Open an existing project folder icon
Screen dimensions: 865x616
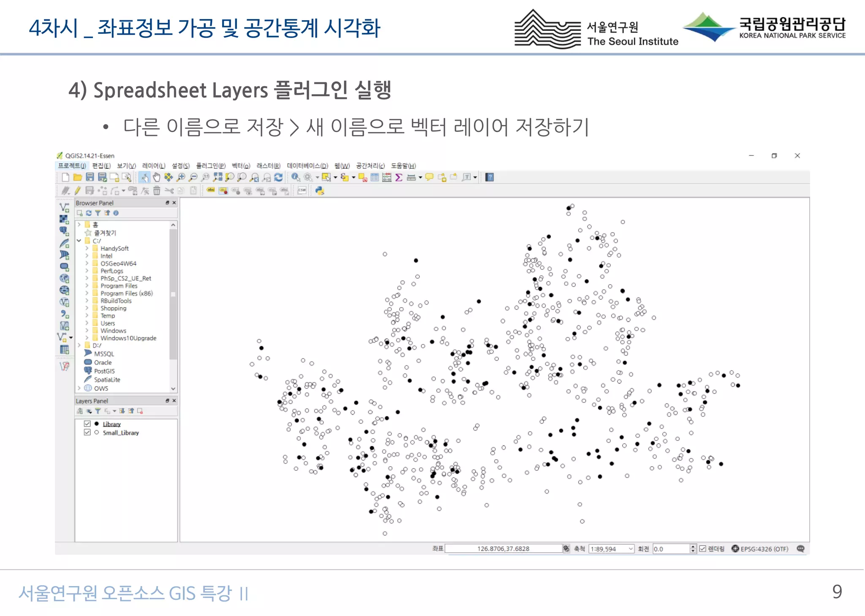(78, 177)
